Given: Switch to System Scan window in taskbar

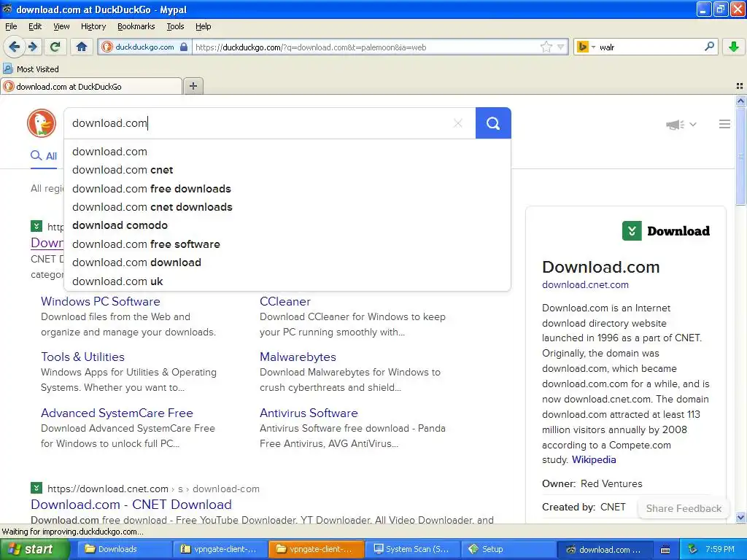Looking at the screenshot, I should point(414,549).
